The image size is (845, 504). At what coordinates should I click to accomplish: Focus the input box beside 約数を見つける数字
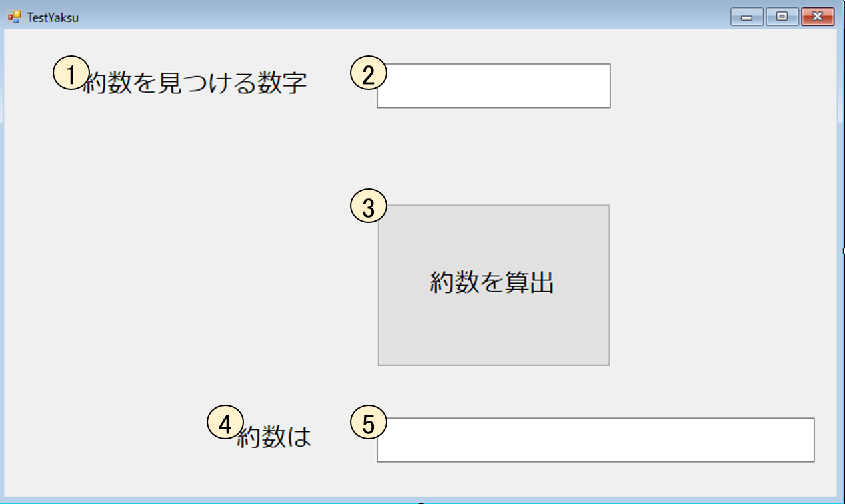click(494, 85)
